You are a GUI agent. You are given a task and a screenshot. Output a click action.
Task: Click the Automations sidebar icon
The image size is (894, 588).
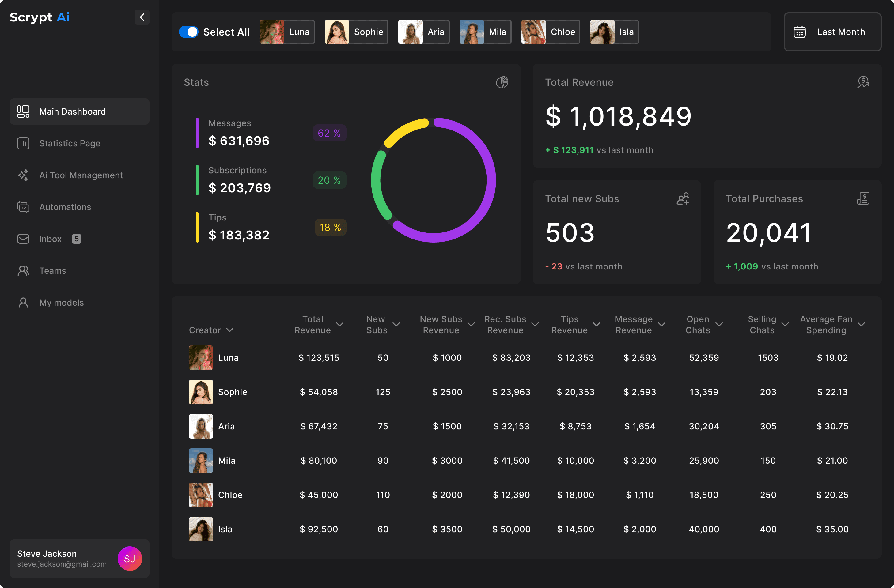(x=23, y=207)
